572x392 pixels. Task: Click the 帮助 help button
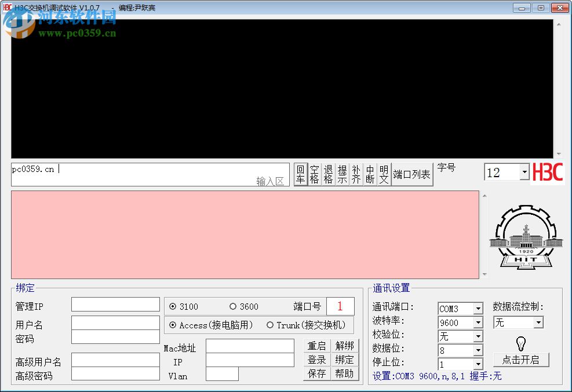[x=345, y=373]
